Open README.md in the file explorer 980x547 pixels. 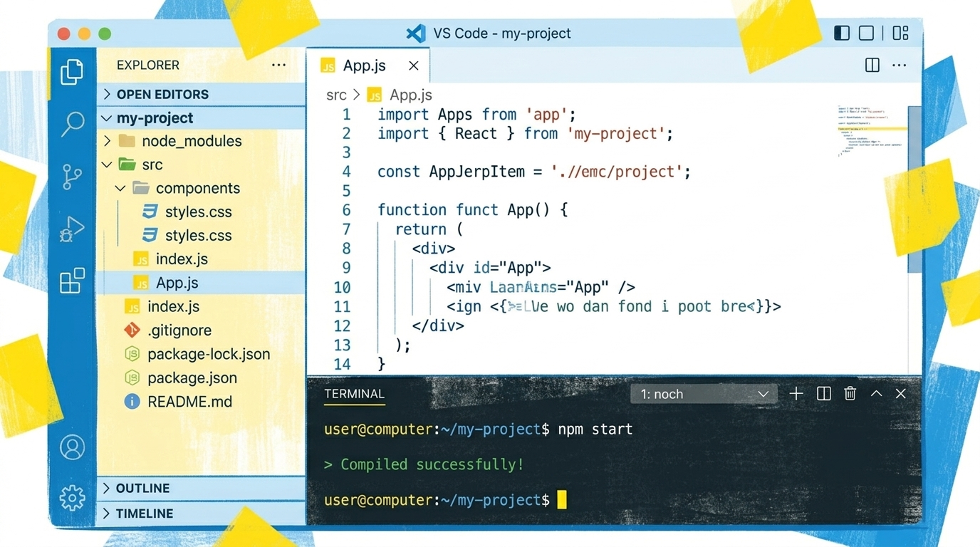click(189, 402)
